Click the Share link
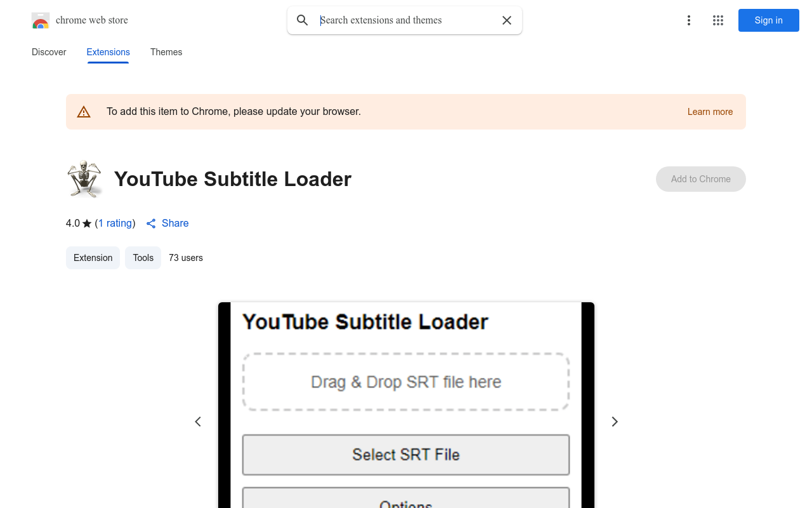812x508 pixels. click(175, 224)
